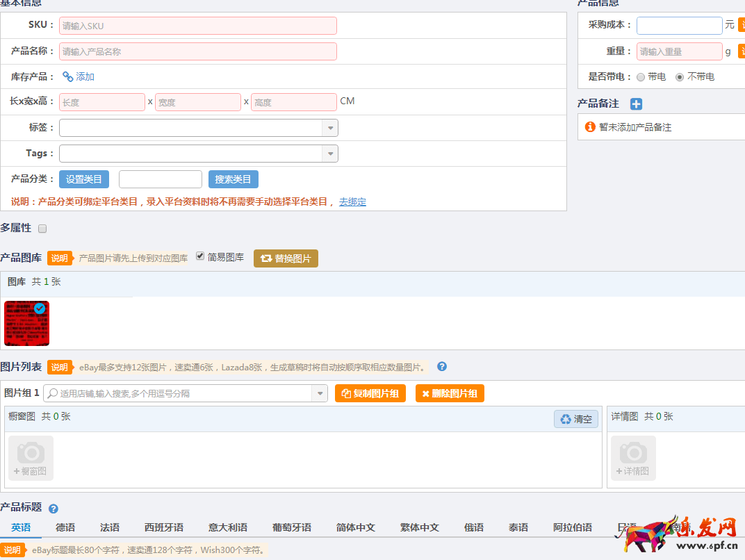Click the help icon next to 产品标题
This screenshot has height=560, width=745.
point(54,509)
